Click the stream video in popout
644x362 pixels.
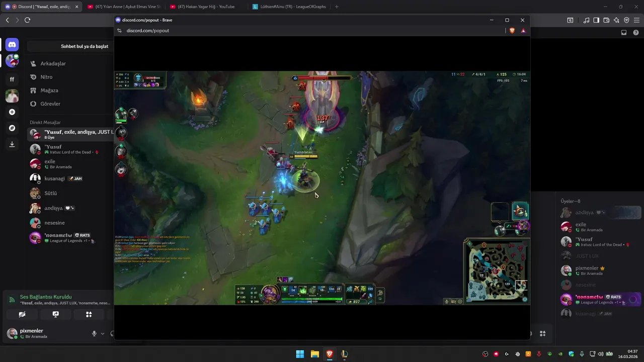[322, 188]
